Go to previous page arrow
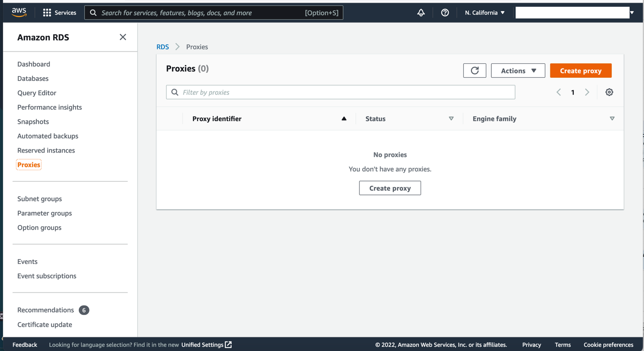Image resolution: width=644 pixels, height=351 pixels. click(558, 92)
